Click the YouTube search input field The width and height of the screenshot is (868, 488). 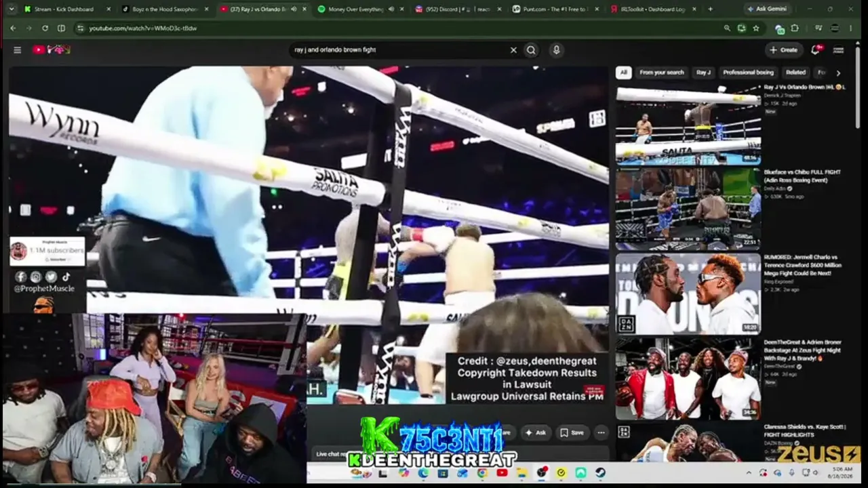click(x=400, y=49)
